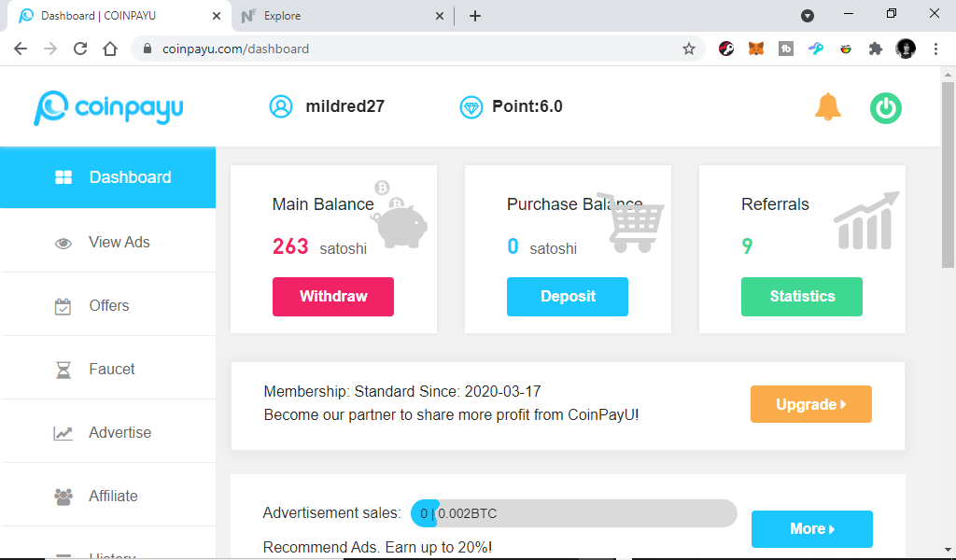Open the user profile icon beside mildred27
The width and height of the screenshot is (956, 560).
tap(280, 106)
